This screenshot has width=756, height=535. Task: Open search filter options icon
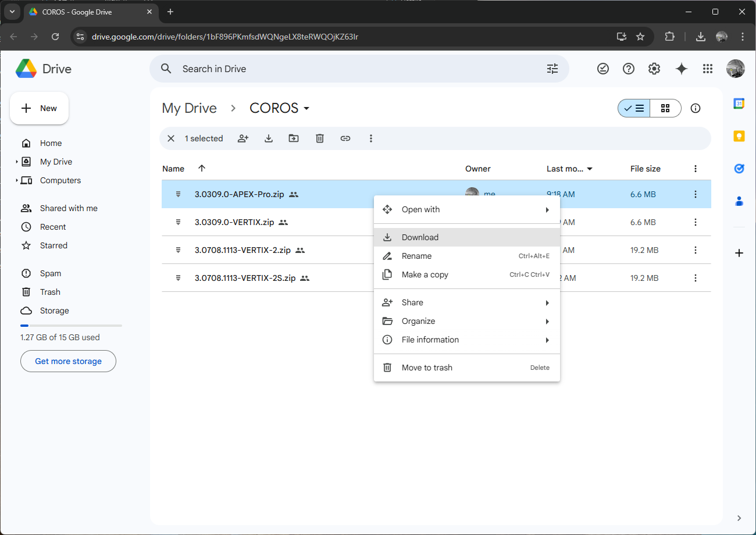click(x=552, y=69)
